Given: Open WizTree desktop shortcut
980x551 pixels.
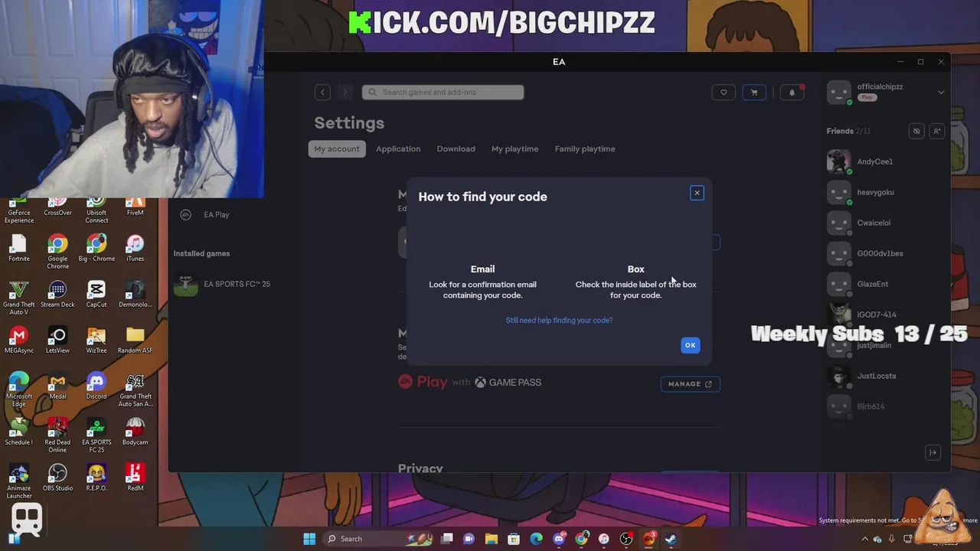Looking at the screenshot, I should (x=96, y=340).
